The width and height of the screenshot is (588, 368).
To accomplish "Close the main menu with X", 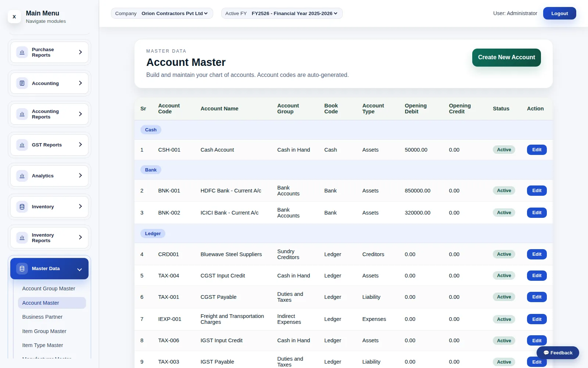I will click(x=14, y=17).
